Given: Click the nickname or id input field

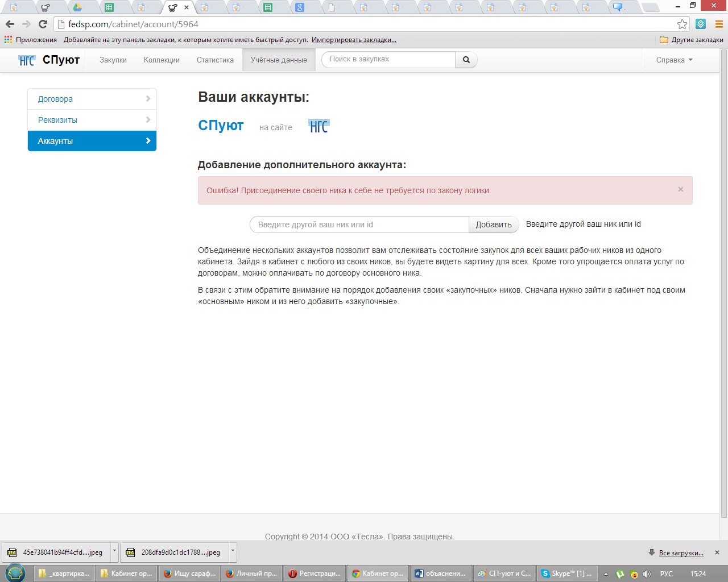Looking at the screenshot, I should pyautogui.click(x=359, y=225).
